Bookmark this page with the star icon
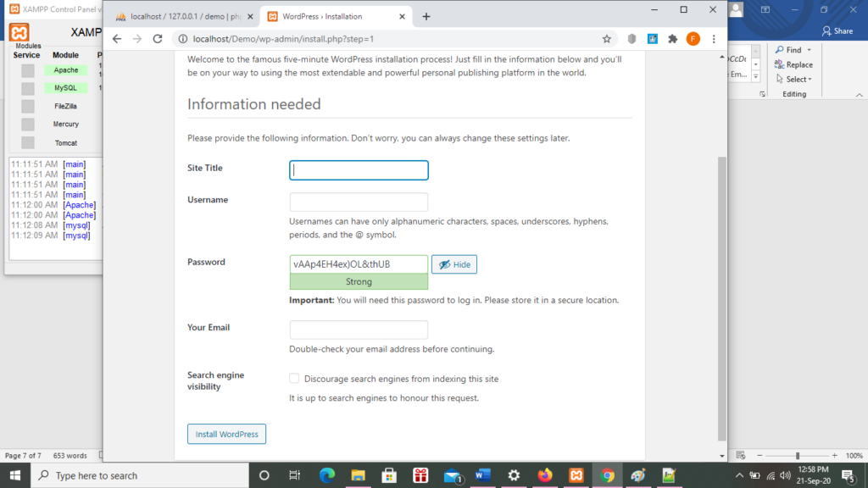 [607, 39]
